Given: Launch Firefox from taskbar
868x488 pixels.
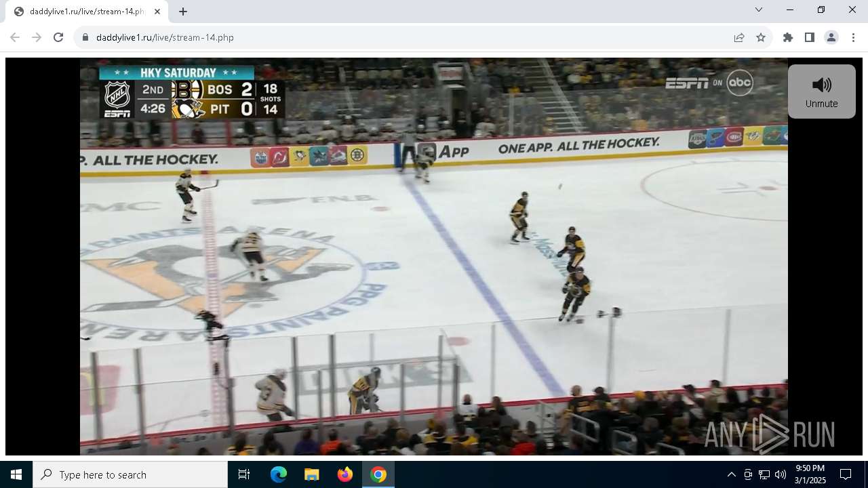Looking at the screenshot, I should 345,474.
